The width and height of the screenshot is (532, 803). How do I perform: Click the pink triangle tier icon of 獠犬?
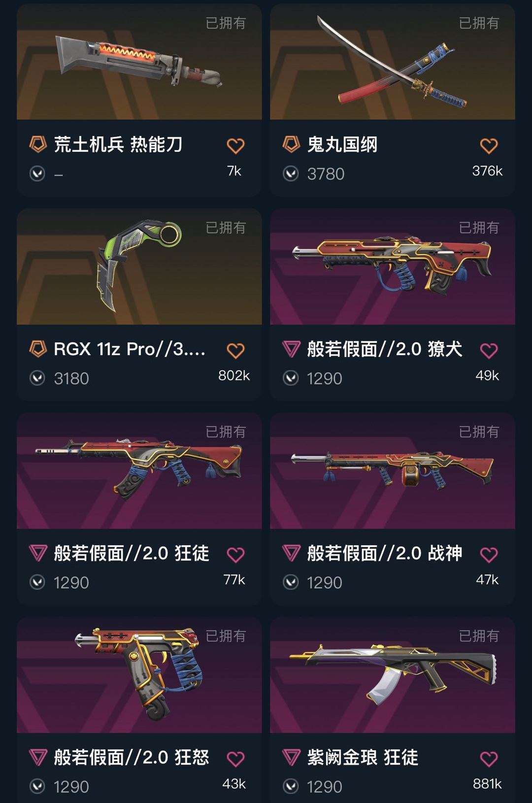pos(291,349)
